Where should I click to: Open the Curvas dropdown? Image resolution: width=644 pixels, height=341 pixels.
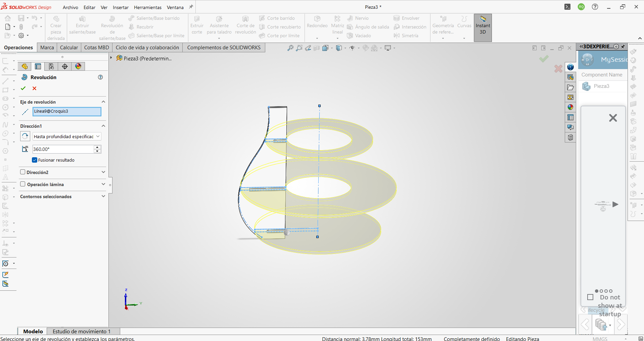pos(464,38)
